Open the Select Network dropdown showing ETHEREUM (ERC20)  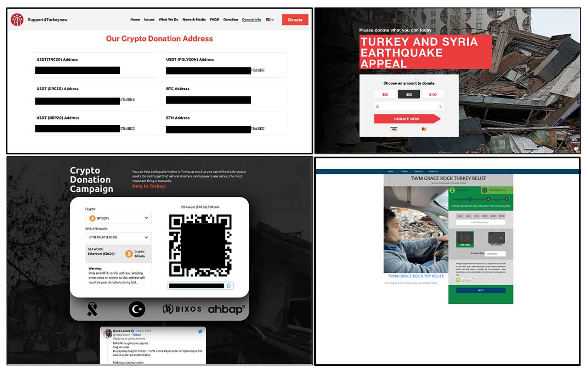pos(119,237)
